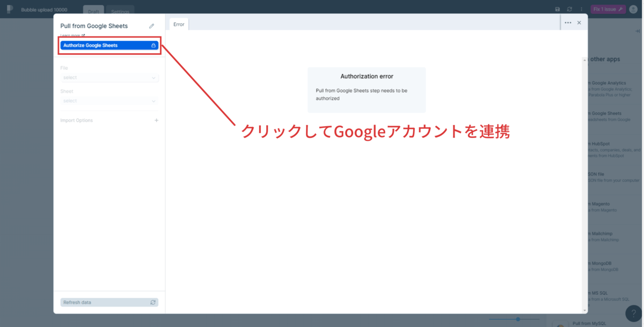The height and width of the screenshot is (327, 644).
Task: Click the Pull from Google Sheets step title
Action: (94, 26)
